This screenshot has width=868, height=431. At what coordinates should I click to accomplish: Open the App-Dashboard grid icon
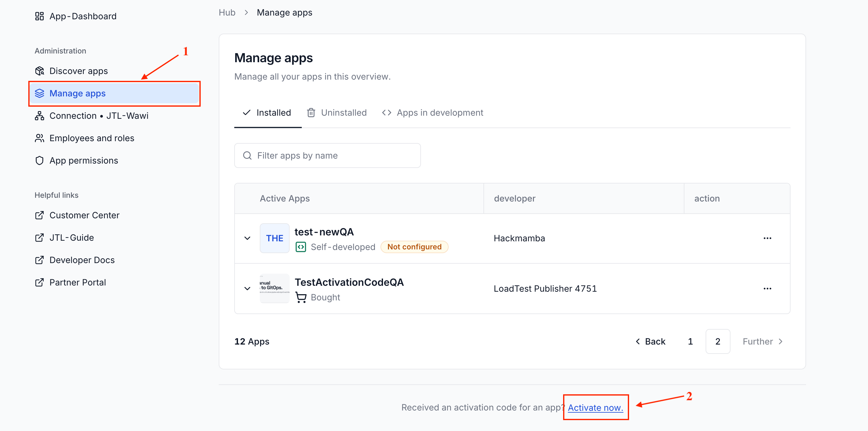click(40, 16)
